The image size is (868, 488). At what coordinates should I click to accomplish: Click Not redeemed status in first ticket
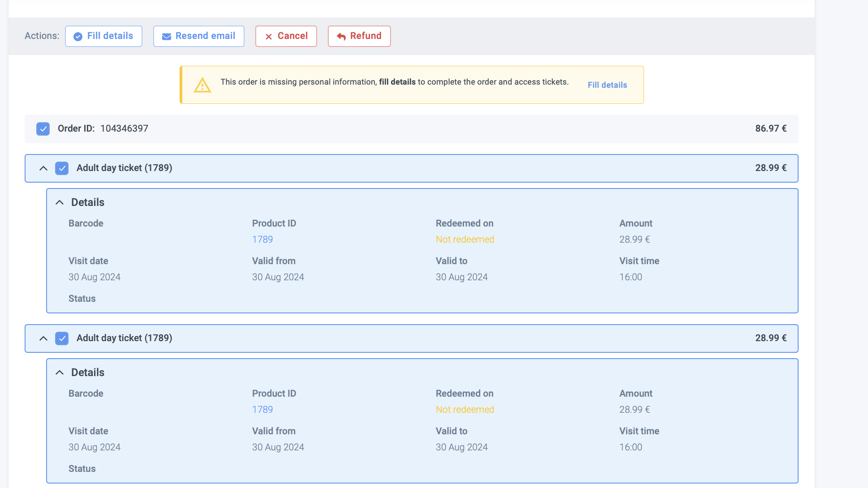(464, 240)
